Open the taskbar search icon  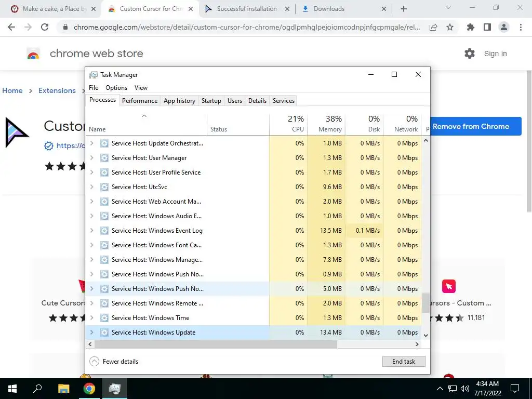coord(37,389)
